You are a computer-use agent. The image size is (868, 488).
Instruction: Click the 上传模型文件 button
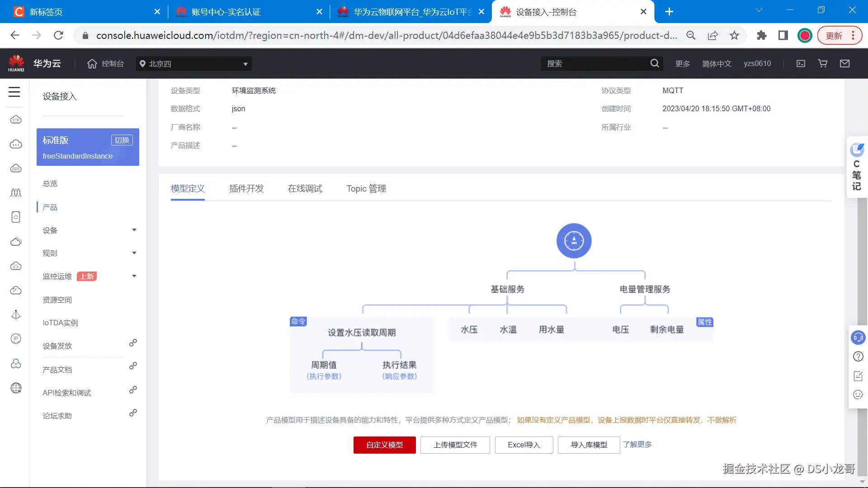tap(455, 445)
